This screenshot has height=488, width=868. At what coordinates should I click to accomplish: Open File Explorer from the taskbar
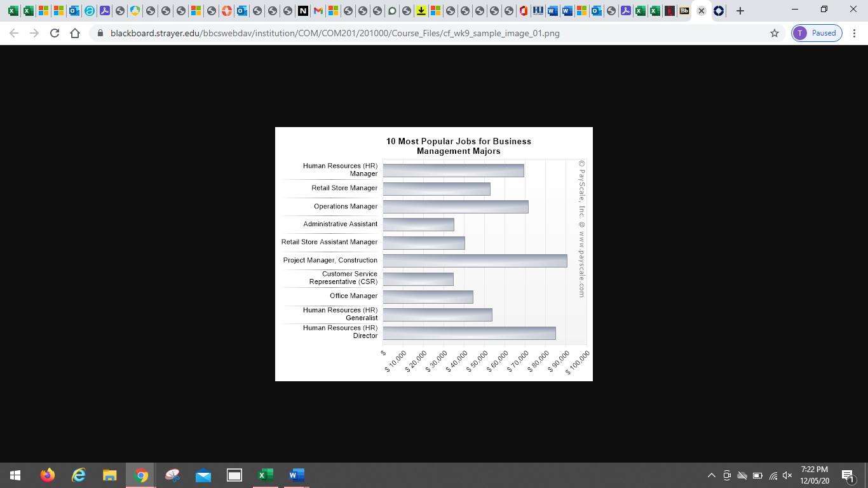tap(110, 475)
